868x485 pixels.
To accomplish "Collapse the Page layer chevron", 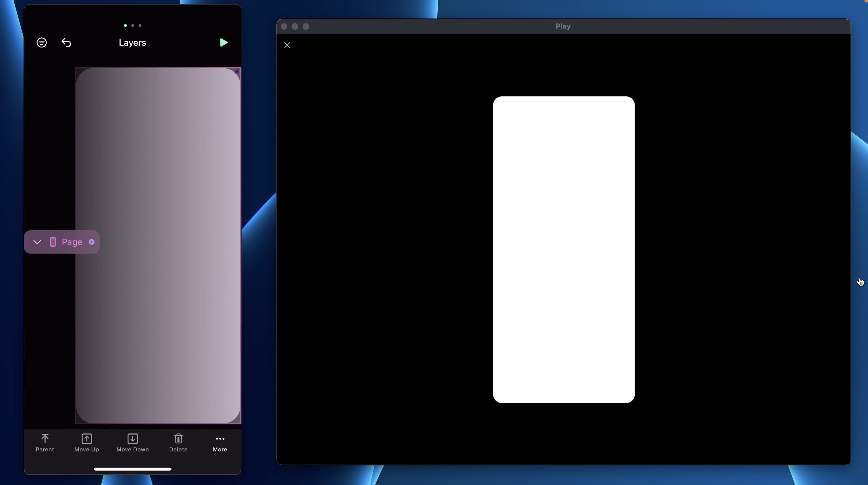I will (x=37, y=242).
